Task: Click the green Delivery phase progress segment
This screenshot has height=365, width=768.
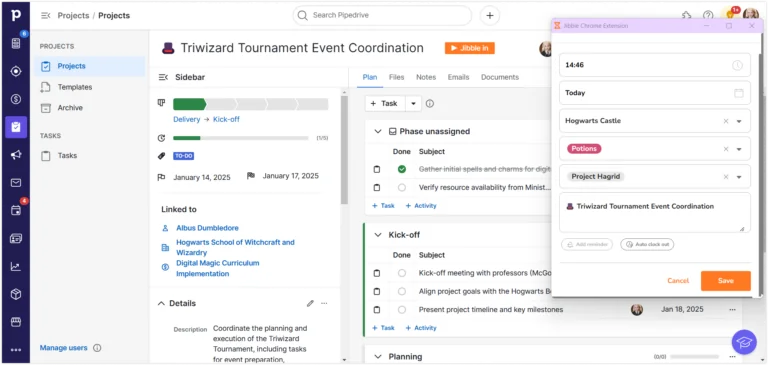Action: [189, 104]
